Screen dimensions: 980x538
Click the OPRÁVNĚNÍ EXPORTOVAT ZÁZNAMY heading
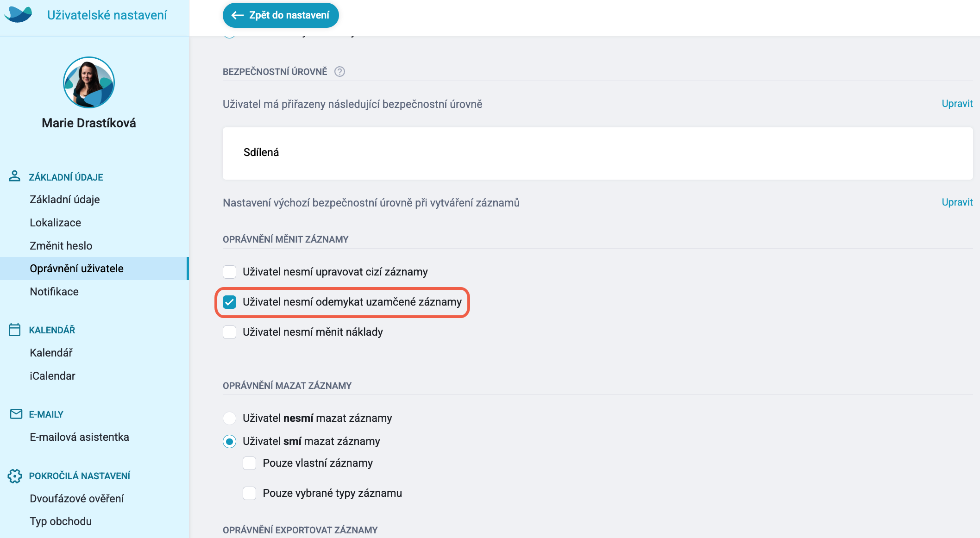[x=300, y=530]
